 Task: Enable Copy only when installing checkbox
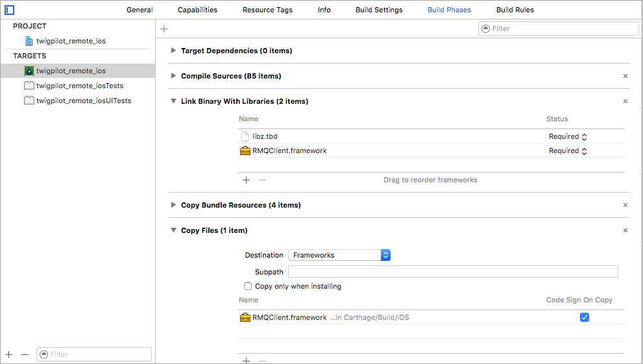248,286
